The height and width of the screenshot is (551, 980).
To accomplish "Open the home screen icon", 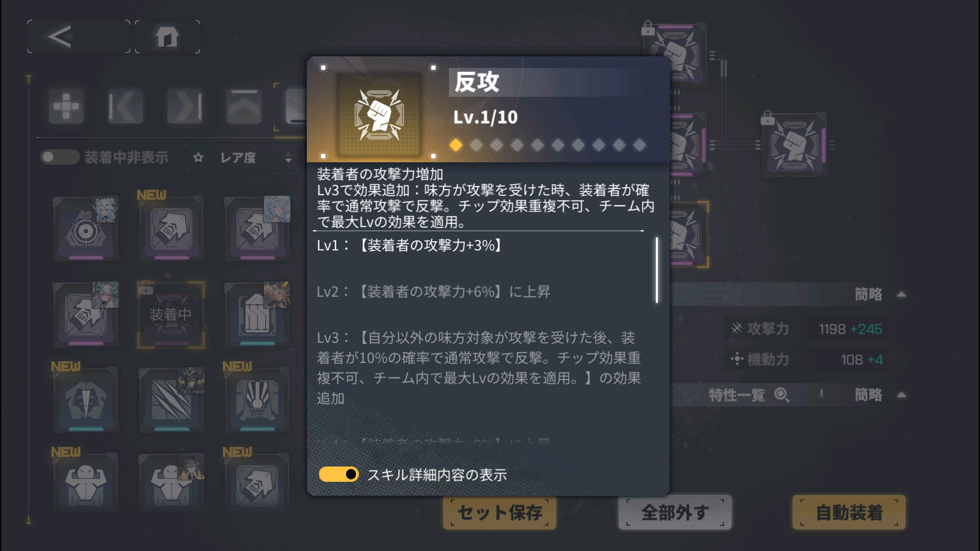I will [x=167, y=37].
